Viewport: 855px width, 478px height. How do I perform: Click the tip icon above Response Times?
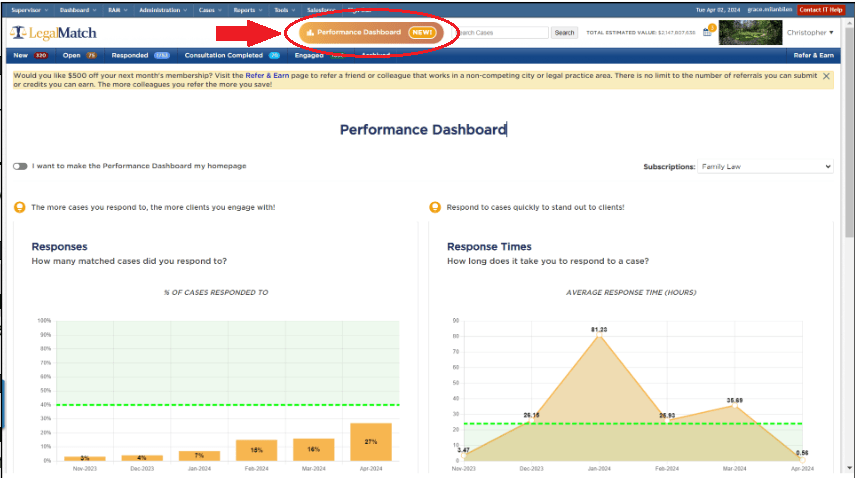click(434, 207)
